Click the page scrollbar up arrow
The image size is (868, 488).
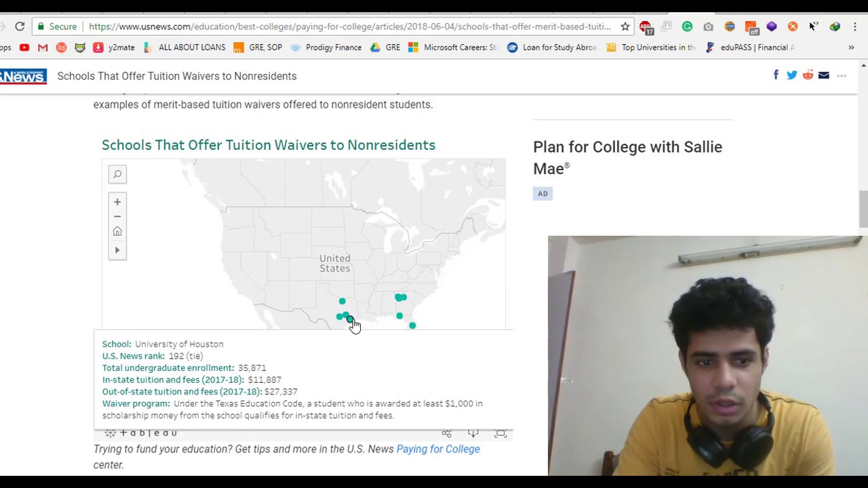[x=863, y=66]
